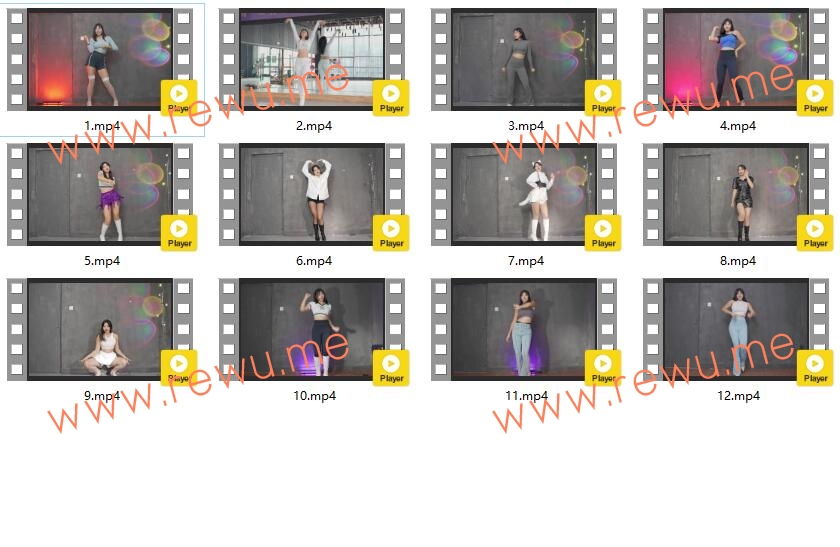This screenshot has width=840, height=547.
Task: Click the Player badge on 10.mp4
Action: 392,368
